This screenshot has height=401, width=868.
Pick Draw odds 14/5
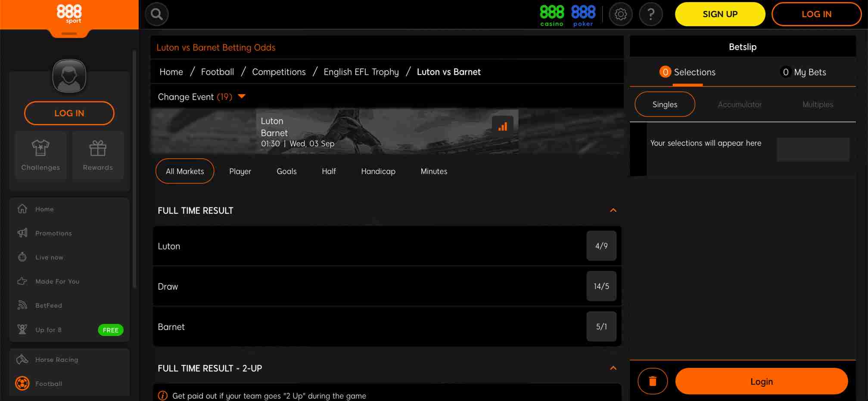click(x=601, y=286)
